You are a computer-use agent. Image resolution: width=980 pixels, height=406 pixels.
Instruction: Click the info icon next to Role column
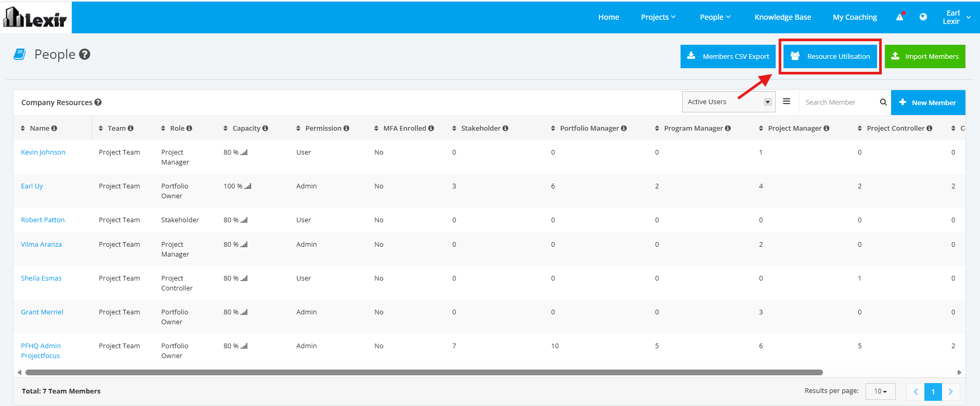[189, 128]
